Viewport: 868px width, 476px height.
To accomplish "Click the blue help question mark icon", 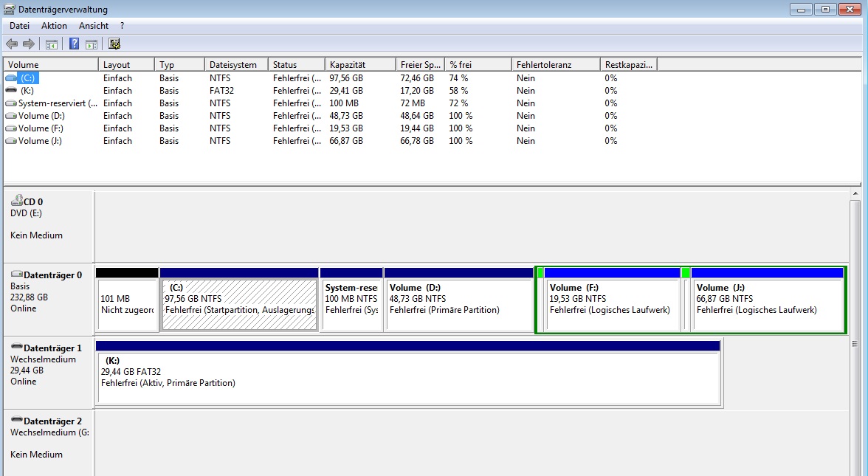I will click(74, 44).
